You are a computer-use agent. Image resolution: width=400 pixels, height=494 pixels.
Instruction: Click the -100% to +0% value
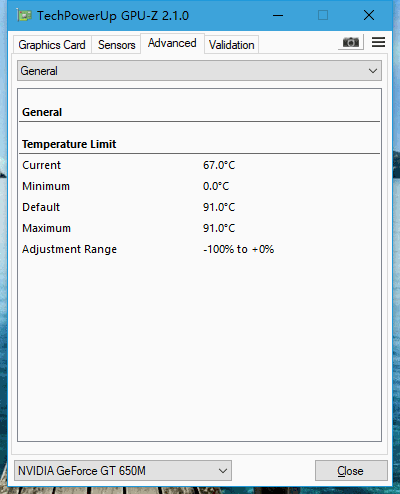239,249
